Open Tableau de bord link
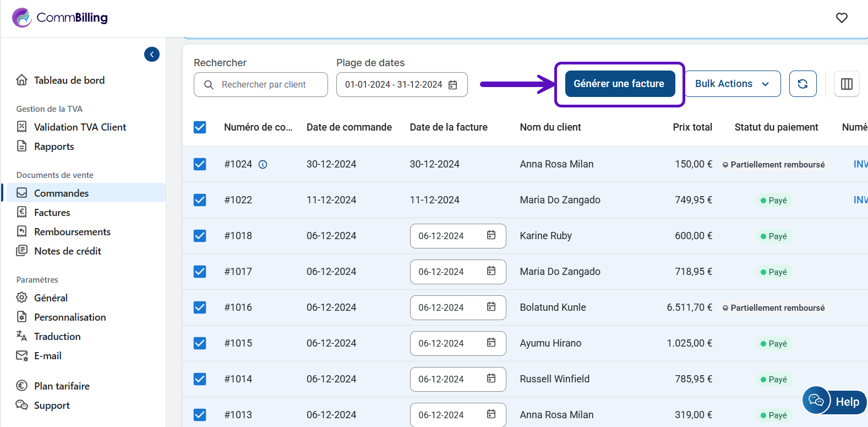The height and width of the screenshot is (427, 868). (69, 80)
